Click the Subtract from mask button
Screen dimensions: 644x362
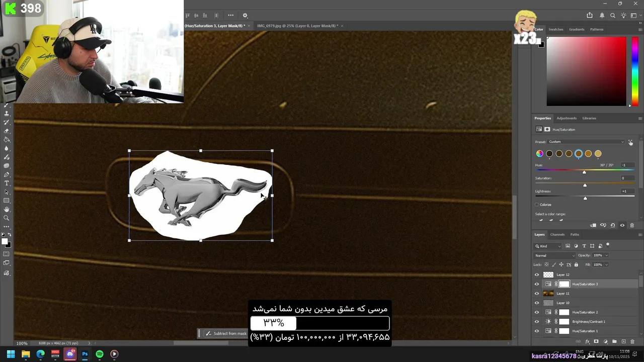226,333
